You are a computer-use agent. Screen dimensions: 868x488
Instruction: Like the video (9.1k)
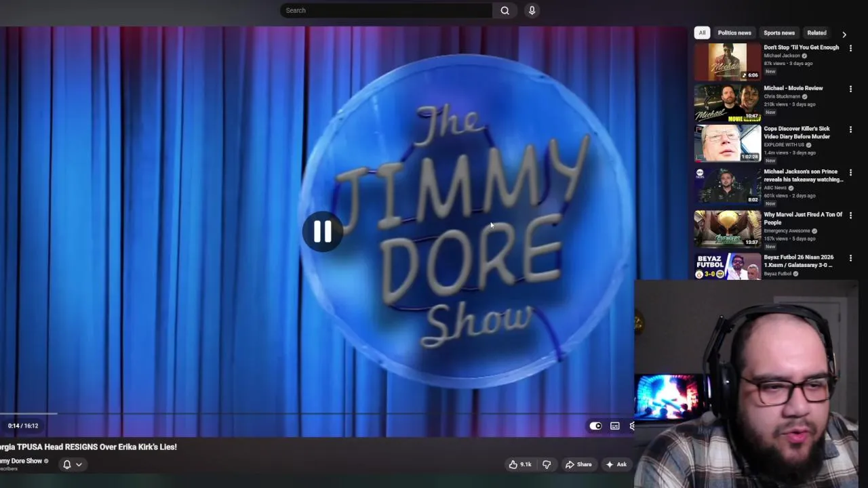pos(520,464)
